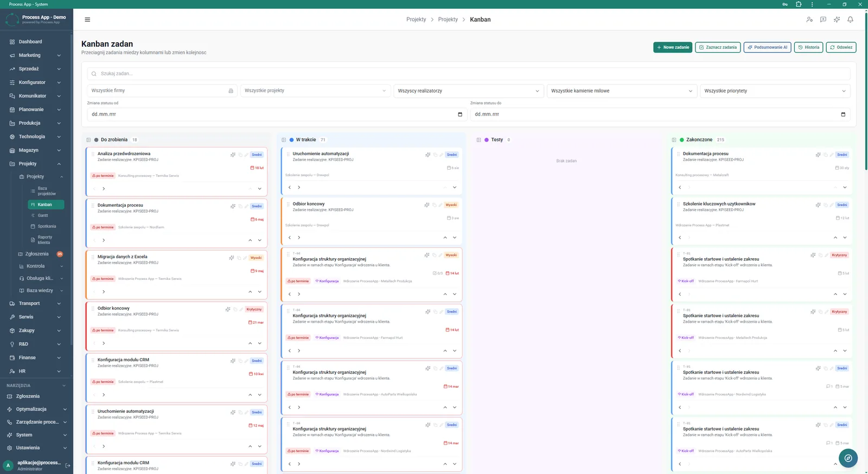Open the AI sparkle assistant in header

point(837,20)
